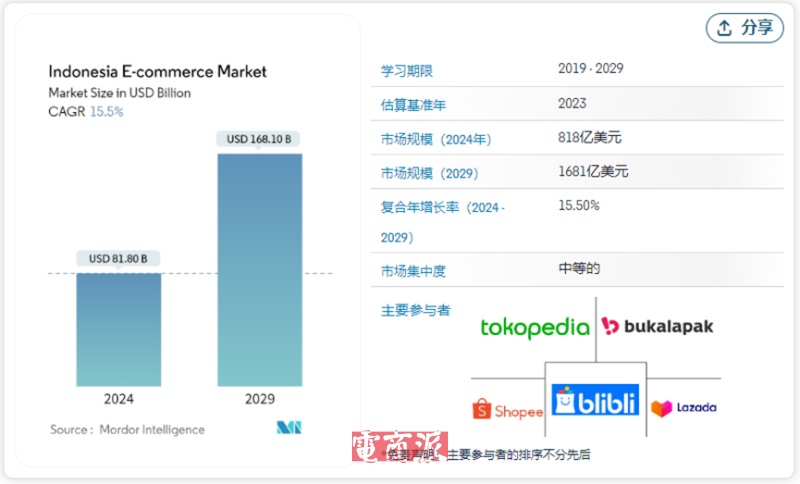Click the red 電商派 watermark logo

[398, 448]
